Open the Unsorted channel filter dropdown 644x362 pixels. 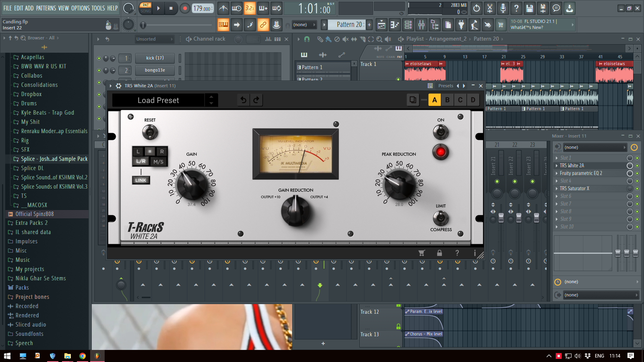tap(154, 39)
